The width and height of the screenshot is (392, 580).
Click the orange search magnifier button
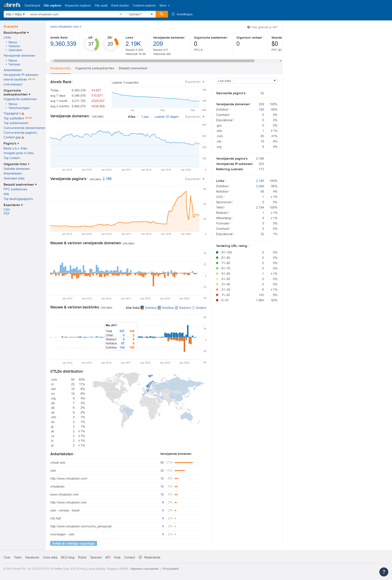(x=161, y=14)
